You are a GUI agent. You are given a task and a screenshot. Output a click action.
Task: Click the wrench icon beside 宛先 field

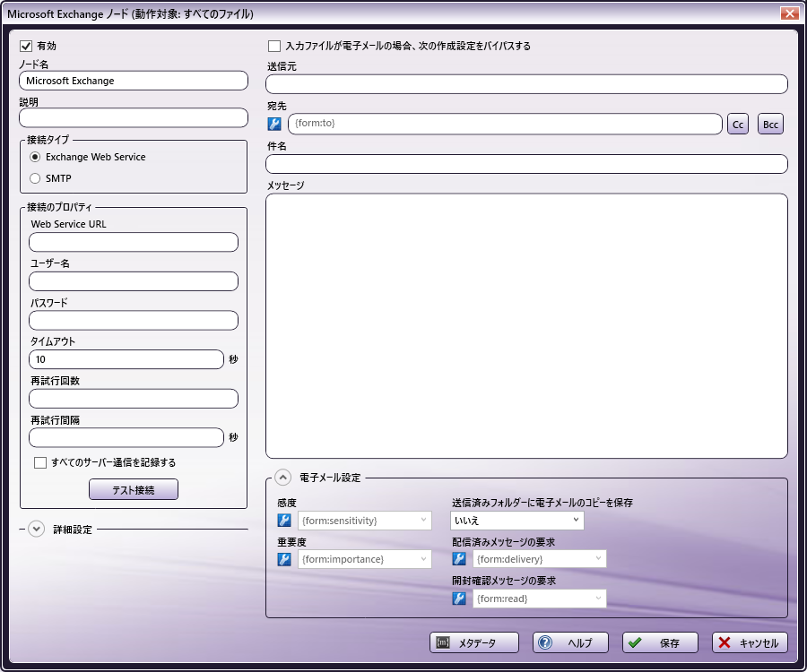click(x=274, y=124)
